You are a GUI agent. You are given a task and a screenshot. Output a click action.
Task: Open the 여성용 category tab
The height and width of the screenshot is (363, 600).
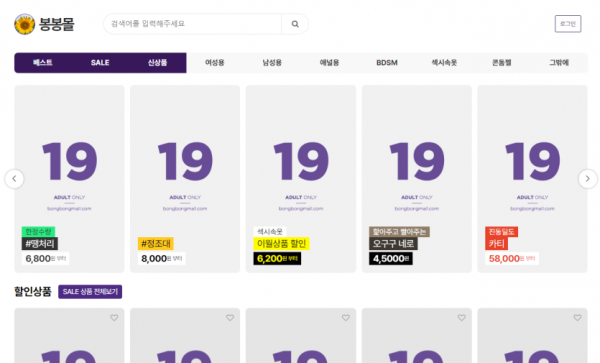click(x=215, y=63)
